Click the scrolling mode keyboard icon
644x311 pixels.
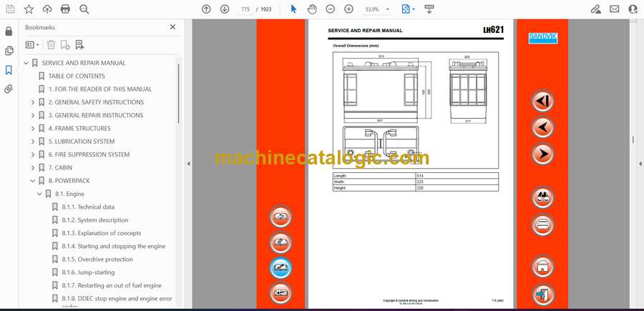[429, 9]
